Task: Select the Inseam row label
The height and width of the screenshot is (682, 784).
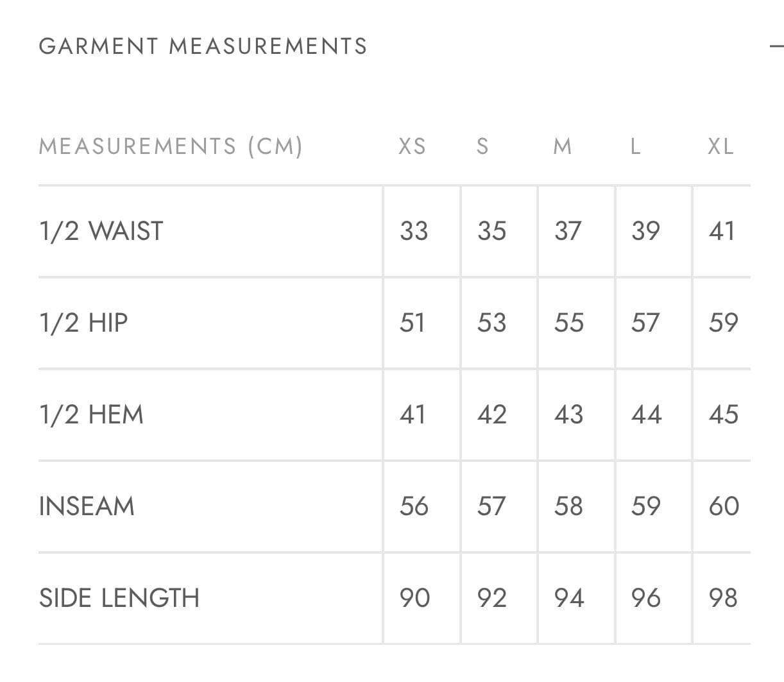Action: click(87, 506)
